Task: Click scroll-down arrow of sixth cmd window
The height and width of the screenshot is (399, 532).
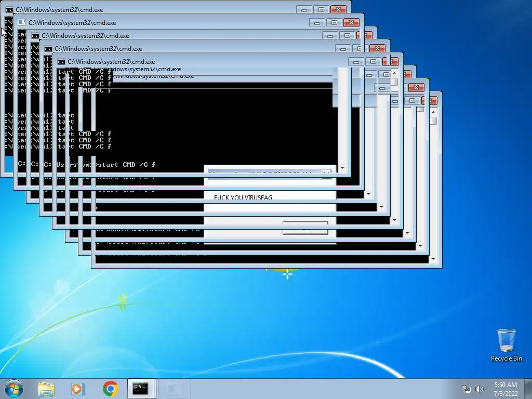Action: (407, 233)
